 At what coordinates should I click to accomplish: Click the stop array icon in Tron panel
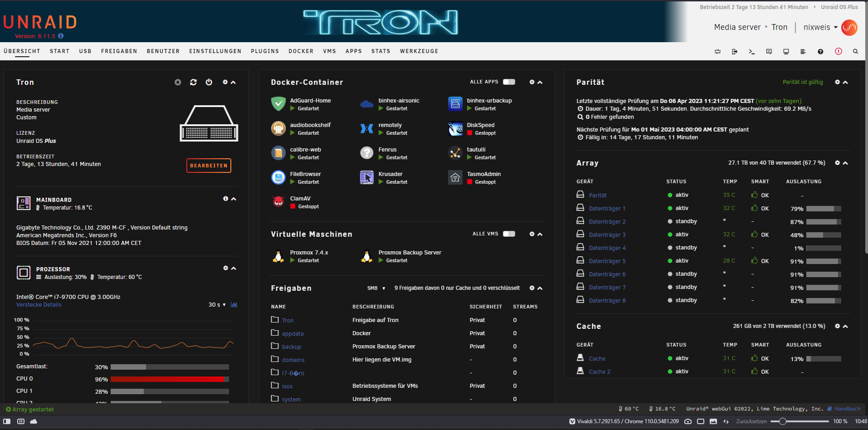point(178,82)
